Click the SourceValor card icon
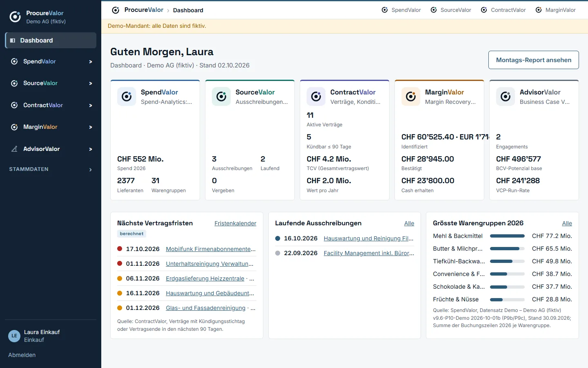The height and width of the screenshot is (368, 588). (x=221, y=96)
